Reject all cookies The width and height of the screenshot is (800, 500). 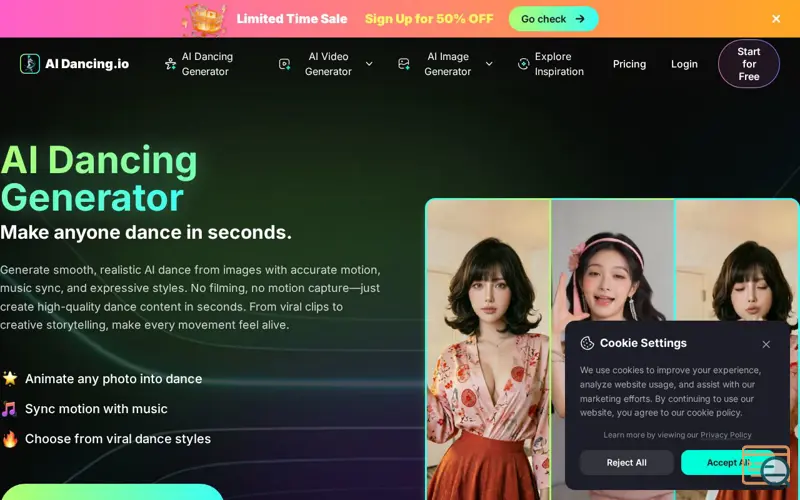626,462
